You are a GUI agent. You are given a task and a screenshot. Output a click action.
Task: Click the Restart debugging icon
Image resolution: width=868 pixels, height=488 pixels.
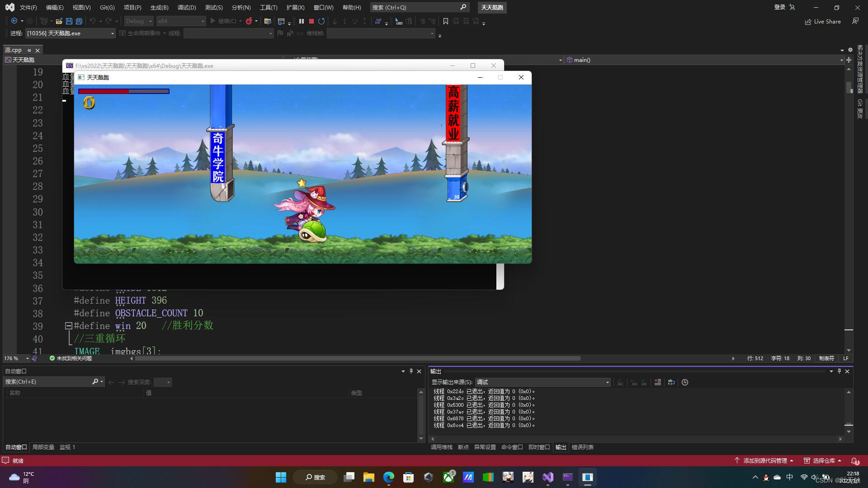(321, 21)
